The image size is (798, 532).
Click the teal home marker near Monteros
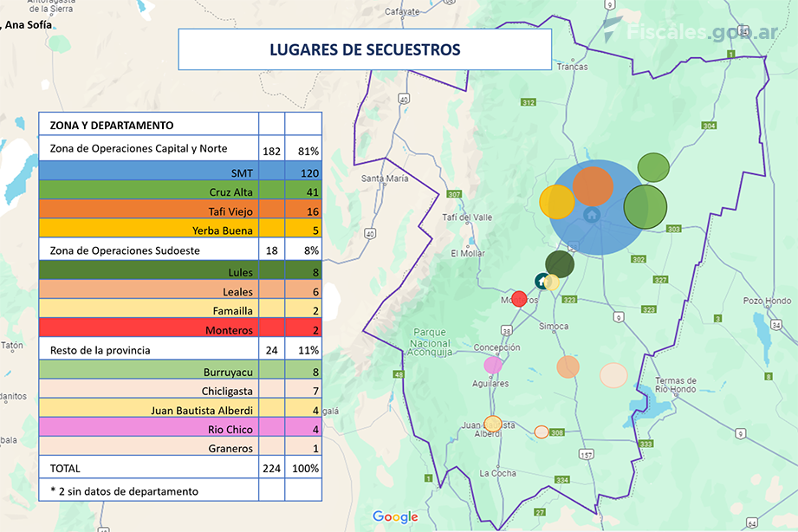tap(542, 280)
